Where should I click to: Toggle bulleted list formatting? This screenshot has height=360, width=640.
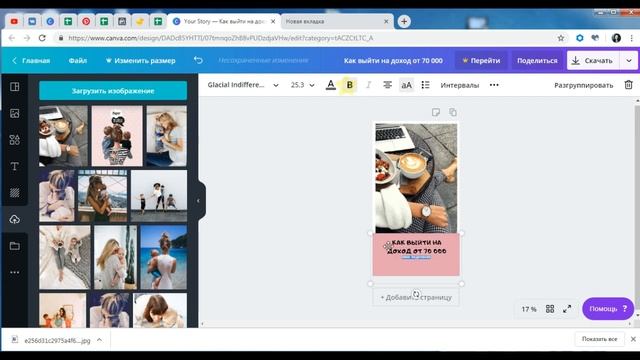425,85
